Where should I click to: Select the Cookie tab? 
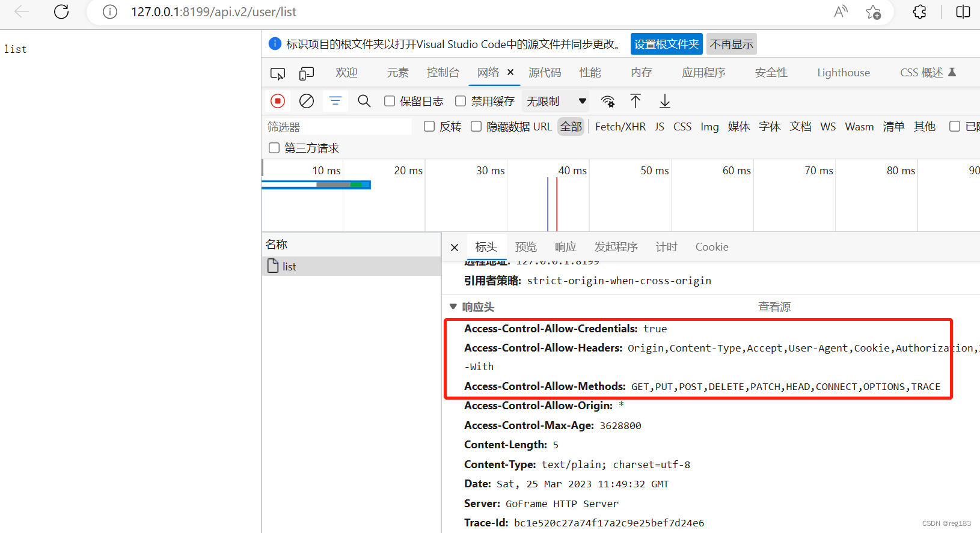coord(712,247)
